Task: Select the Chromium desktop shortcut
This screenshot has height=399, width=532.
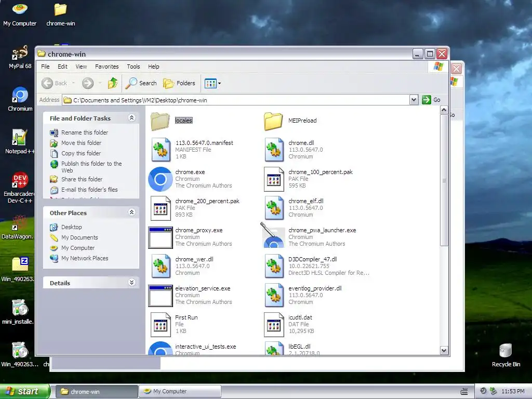Action: pos(20,99)
